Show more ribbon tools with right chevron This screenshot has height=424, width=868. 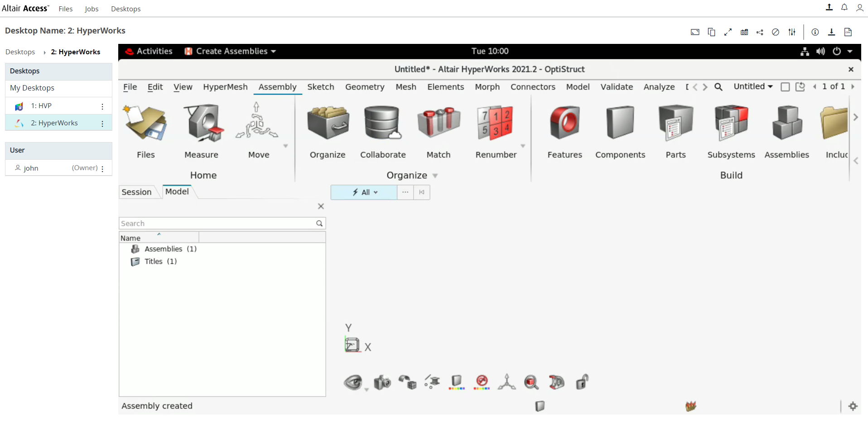tap(855, 117)
